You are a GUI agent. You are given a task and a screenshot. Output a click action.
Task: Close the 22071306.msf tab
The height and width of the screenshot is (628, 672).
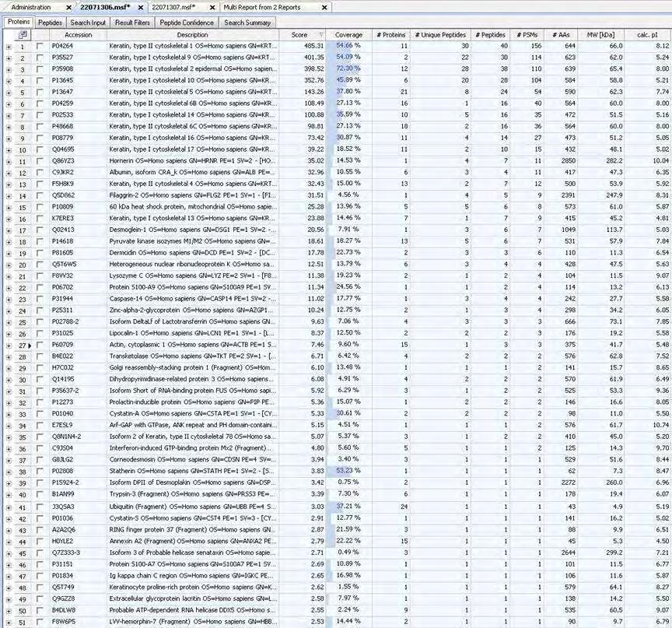[x=141, y=8]
